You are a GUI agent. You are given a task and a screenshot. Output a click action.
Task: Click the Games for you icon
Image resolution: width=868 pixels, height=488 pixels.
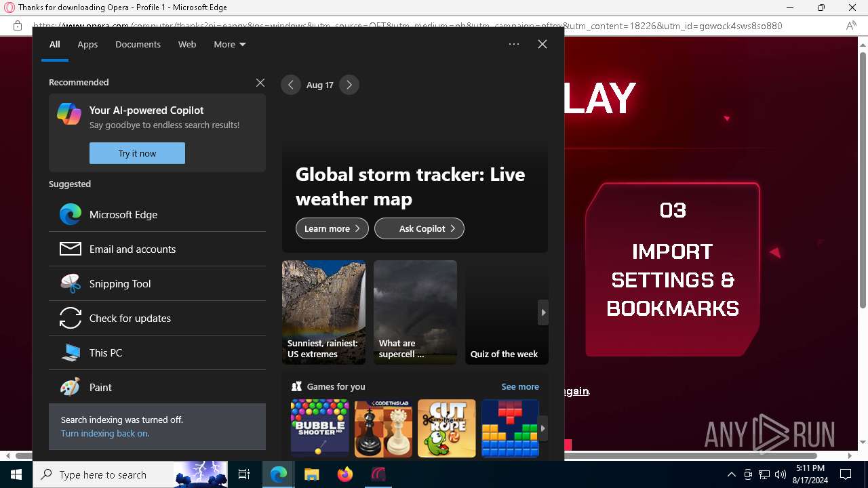pos(296,386)
